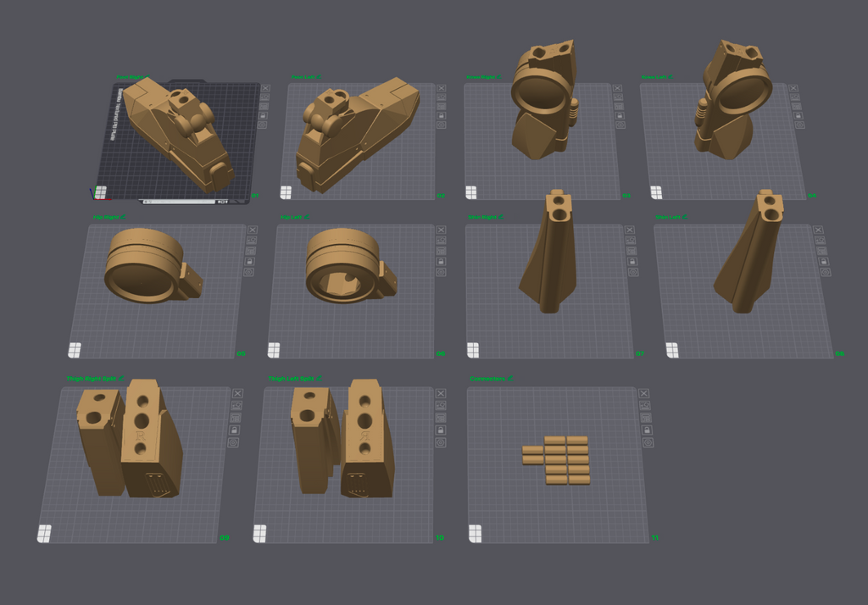Viewport: 868px width, 605px height.
Task: Edit the Thigh Right Split plate name
Action: pos(122,379)
